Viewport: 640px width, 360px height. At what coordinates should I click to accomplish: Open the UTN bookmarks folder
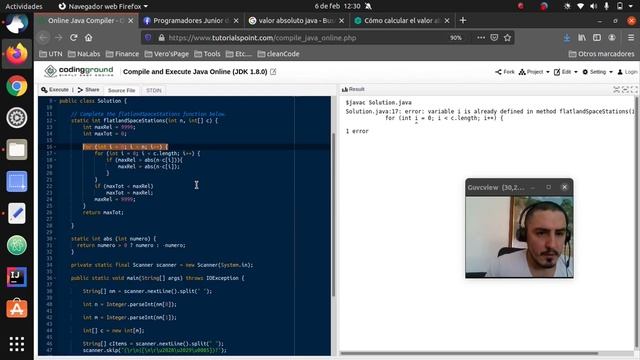(x=51, y=54)
